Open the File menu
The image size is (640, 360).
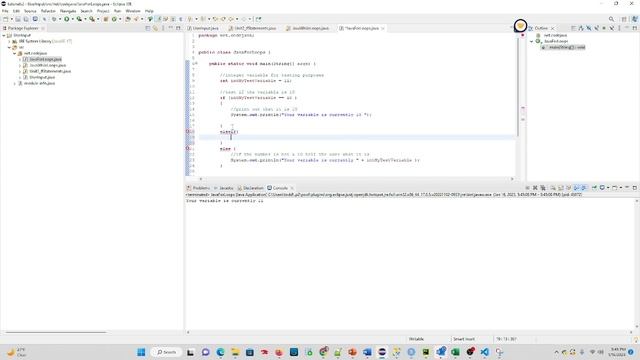tap(5, 11)
